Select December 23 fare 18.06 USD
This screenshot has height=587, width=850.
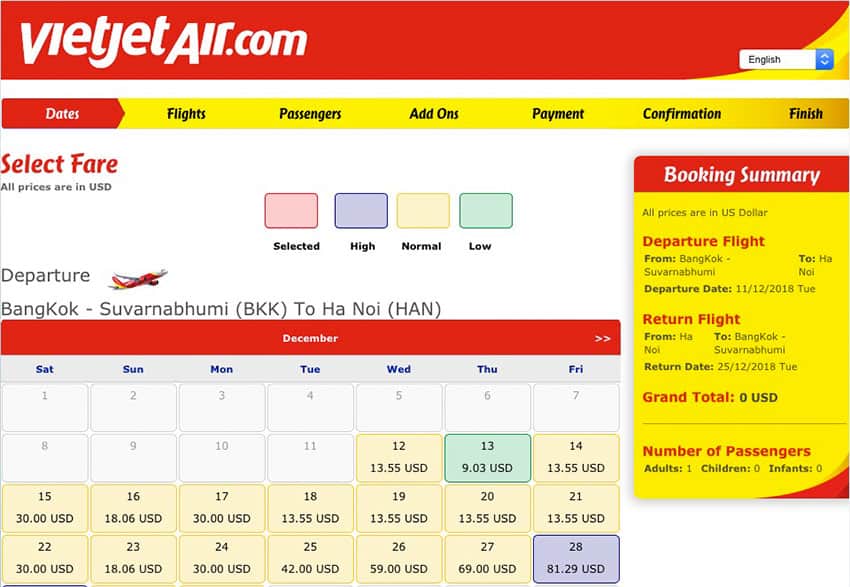[x=133, y=558]
